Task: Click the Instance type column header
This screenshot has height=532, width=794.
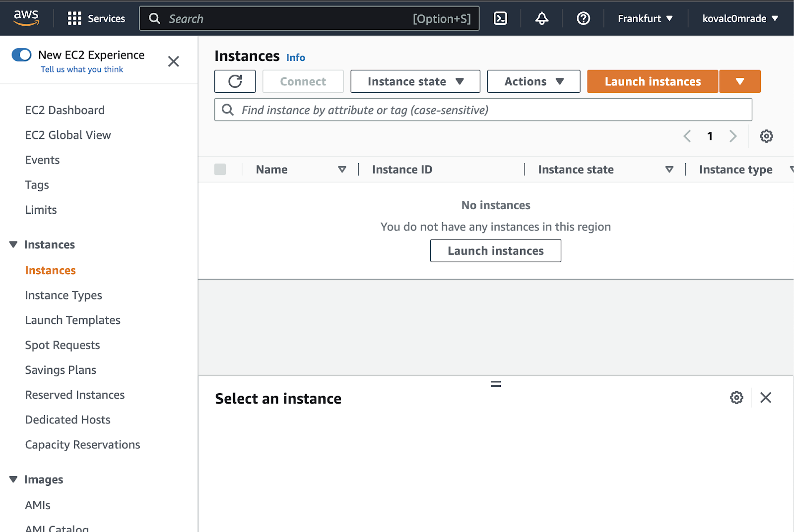Action: tap(735, 170)
